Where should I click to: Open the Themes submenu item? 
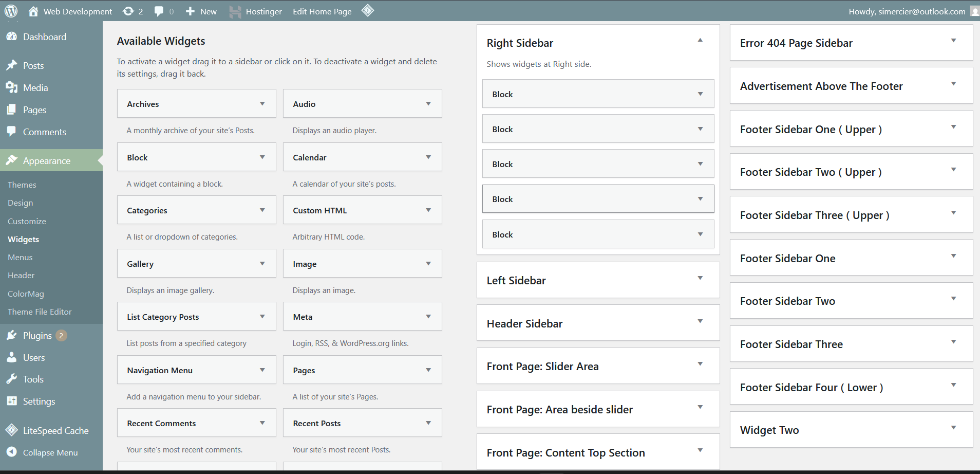[22, 185]
